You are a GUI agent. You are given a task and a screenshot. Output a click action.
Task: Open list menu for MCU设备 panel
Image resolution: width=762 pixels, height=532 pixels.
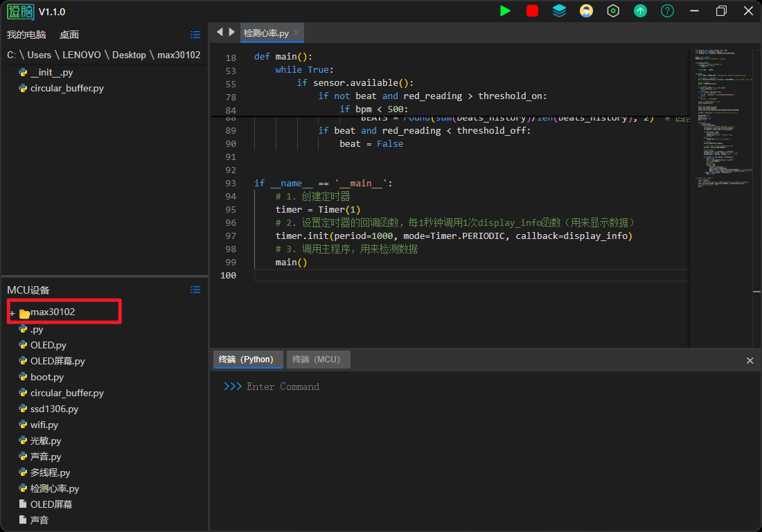click(195, 290)
